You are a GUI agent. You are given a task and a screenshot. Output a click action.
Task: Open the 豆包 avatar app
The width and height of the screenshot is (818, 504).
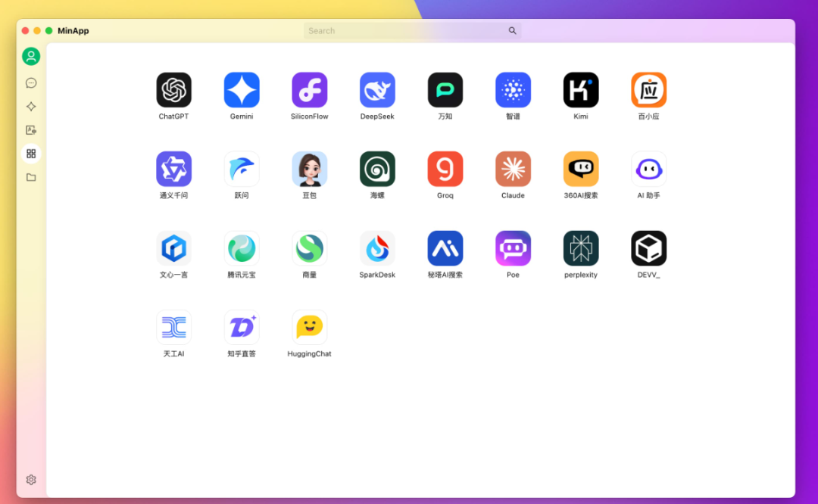(x=309, y=169)
